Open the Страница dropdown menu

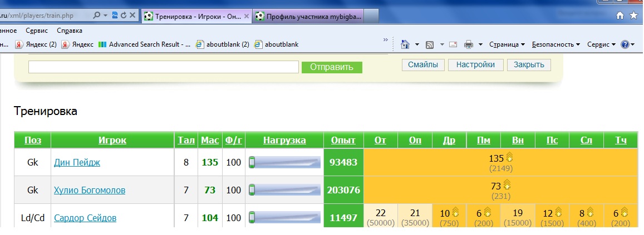(507, 44)
